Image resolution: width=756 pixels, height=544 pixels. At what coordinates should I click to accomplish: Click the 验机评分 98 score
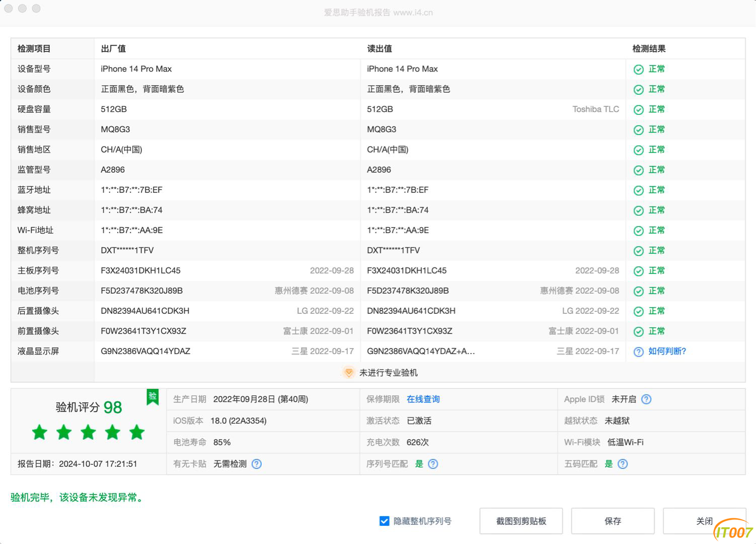(89, 407)
